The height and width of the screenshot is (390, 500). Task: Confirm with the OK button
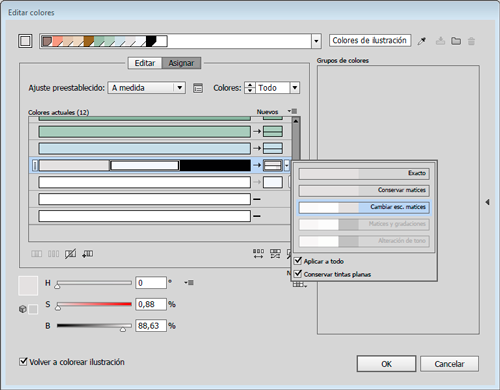(x=386, y=364)
